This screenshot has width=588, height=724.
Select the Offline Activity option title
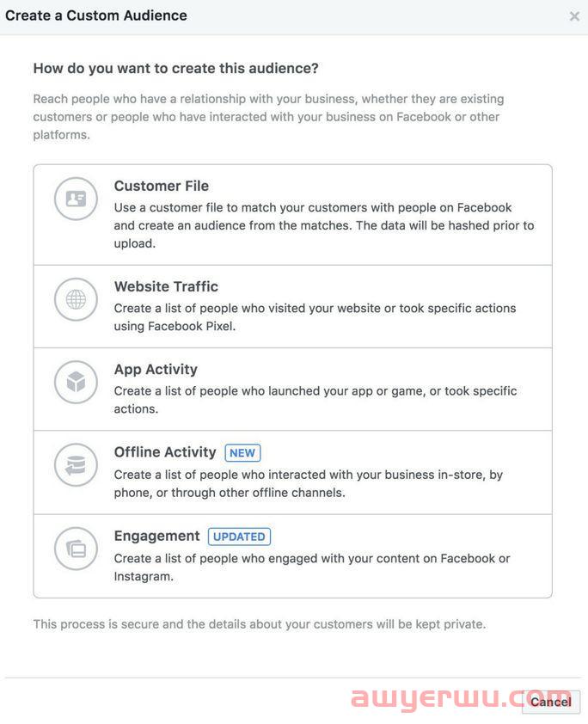pos(165,452)
